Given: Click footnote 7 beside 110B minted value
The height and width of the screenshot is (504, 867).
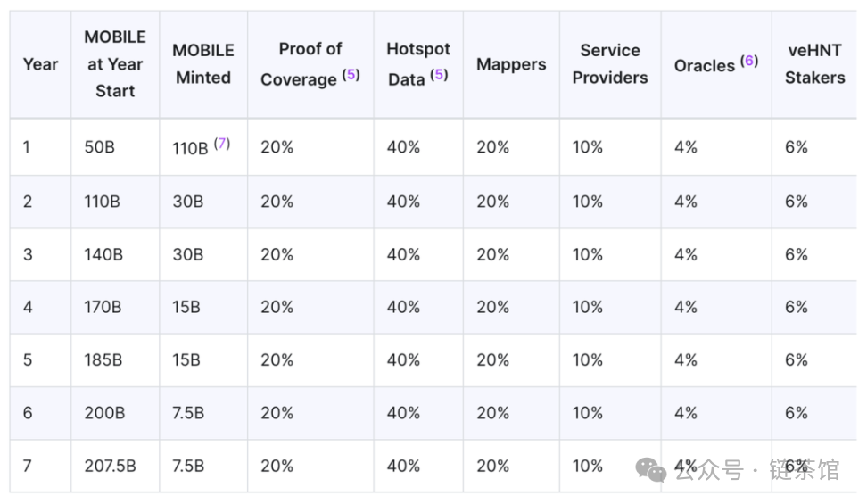Looking at the screenshot, I should (x=221, y=144).
